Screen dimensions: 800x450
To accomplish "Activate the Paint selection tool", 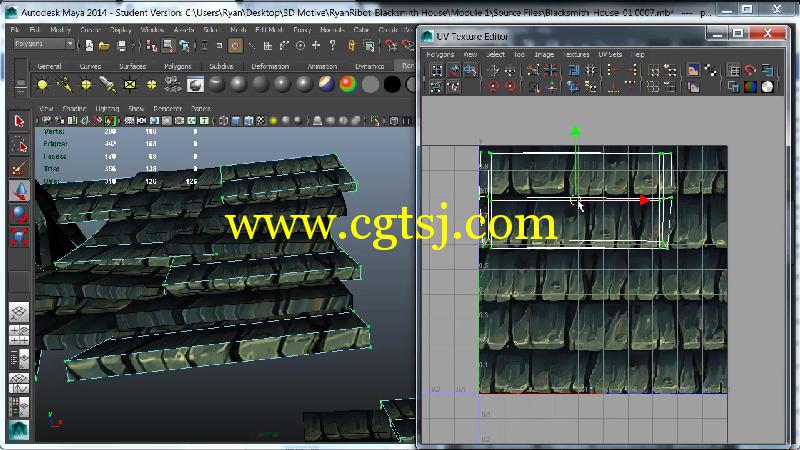I will (x=19, y=168).
